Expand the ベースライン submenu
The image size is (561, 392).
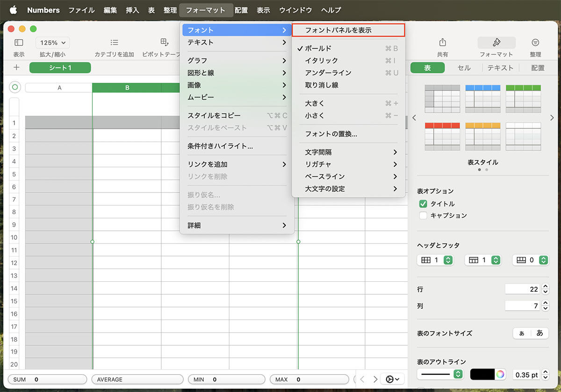click(x=348, y=177)
